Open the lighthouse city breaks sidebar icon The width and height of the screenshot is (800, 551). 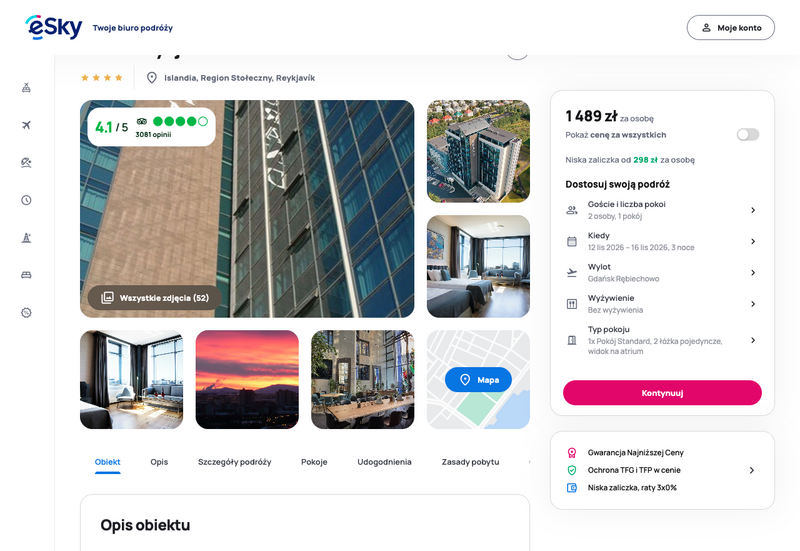click(26, 238)
